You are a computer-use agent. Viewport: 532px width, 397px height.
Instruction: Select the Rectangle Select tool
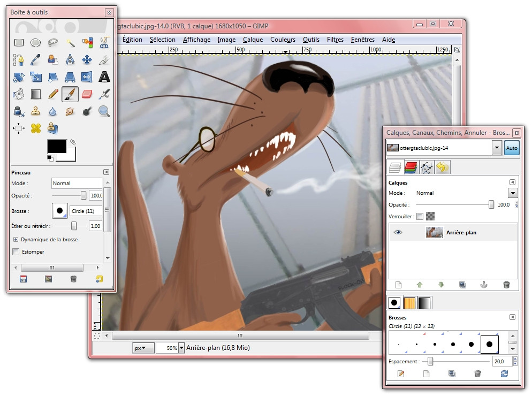[x=19, y=42]
